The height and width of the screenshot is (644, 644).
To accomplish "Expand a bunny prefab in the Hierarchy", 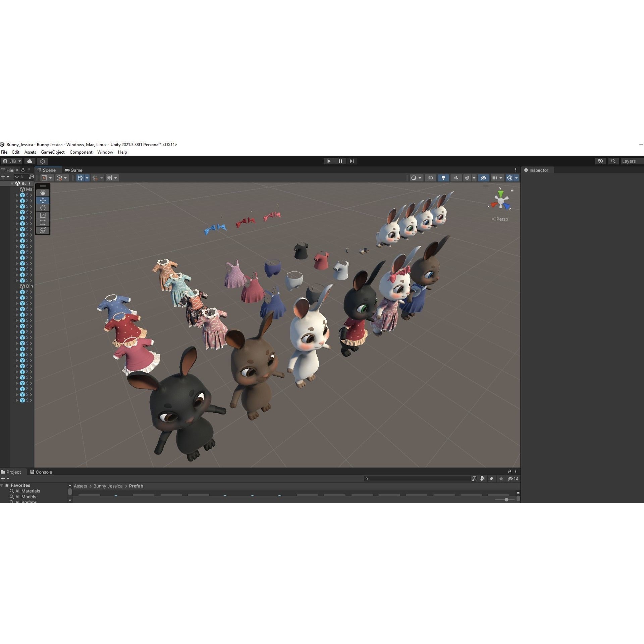I will pos(17,195).
